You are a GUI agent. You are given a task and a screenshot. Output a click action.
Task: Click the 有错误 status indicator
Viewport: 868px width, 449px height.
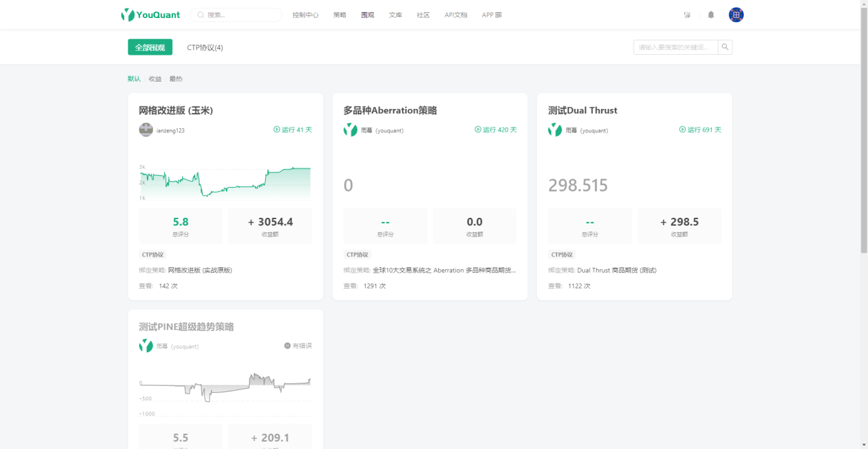298,346
